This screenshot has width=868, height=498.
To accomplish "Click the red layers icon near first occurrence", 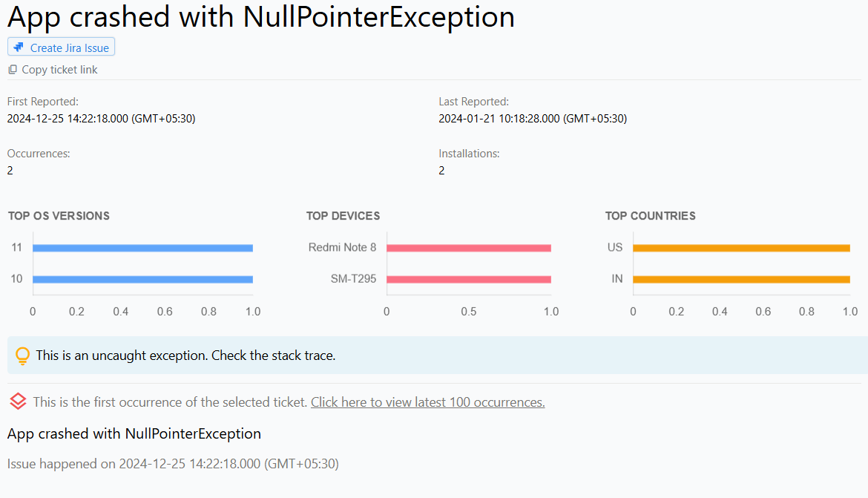I will 18,402.
